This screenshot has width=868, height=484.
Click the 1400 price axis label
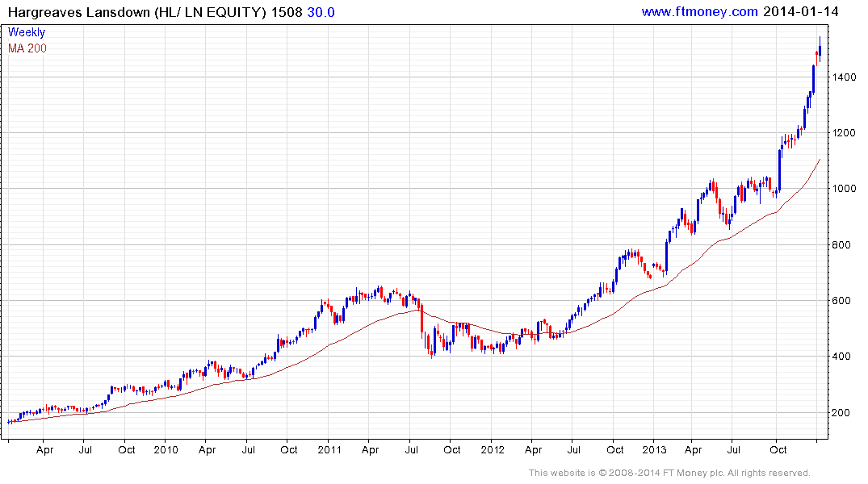pyautogui.click(x=845, y=77)
